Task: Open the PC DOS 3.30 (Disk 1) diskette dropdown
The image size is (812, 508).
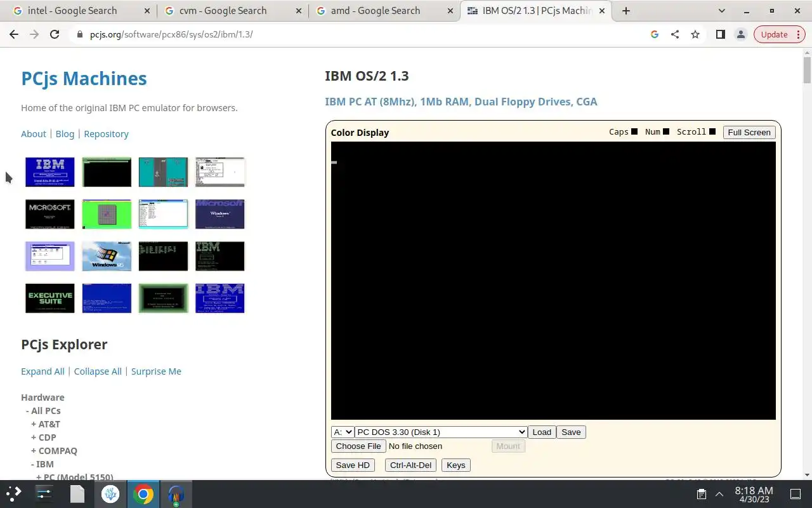Action: (441, 432)
